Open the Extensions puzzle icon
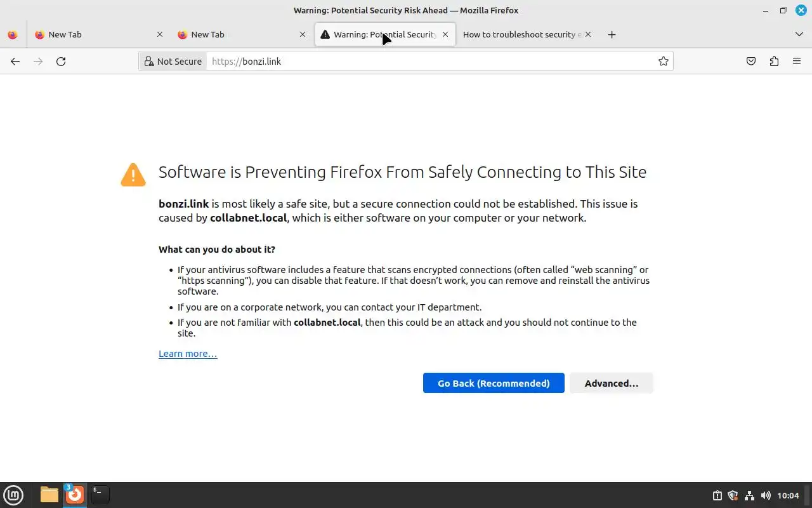Viewport: 812px width, 508px height. [x=774, y=61]
